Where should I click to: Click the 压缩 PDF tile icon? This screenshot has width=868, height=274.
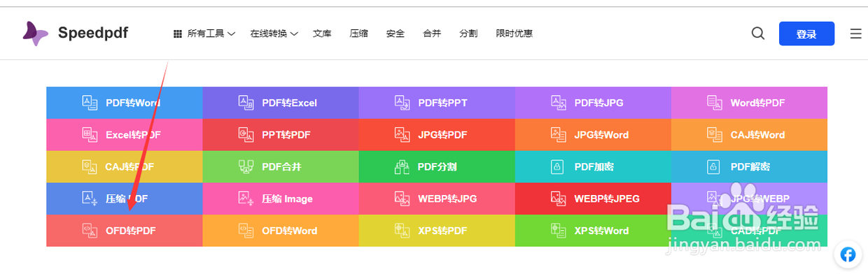90,199
